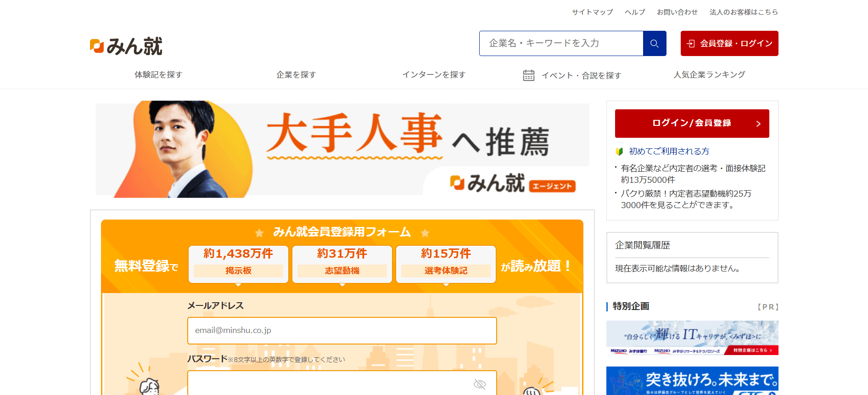Go to お問い合わせ page
Screen dimensions: 868x395
(677, 12)
